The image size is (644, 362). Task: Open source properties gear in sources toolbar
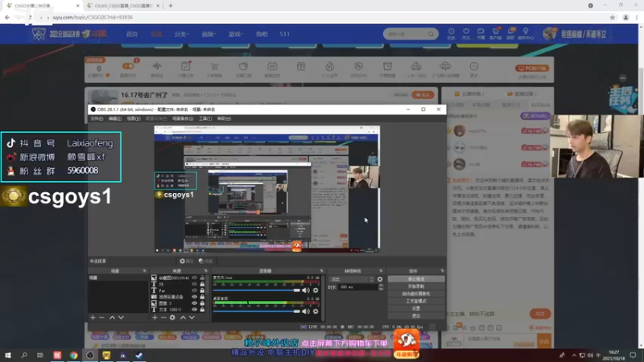[172, 317]
